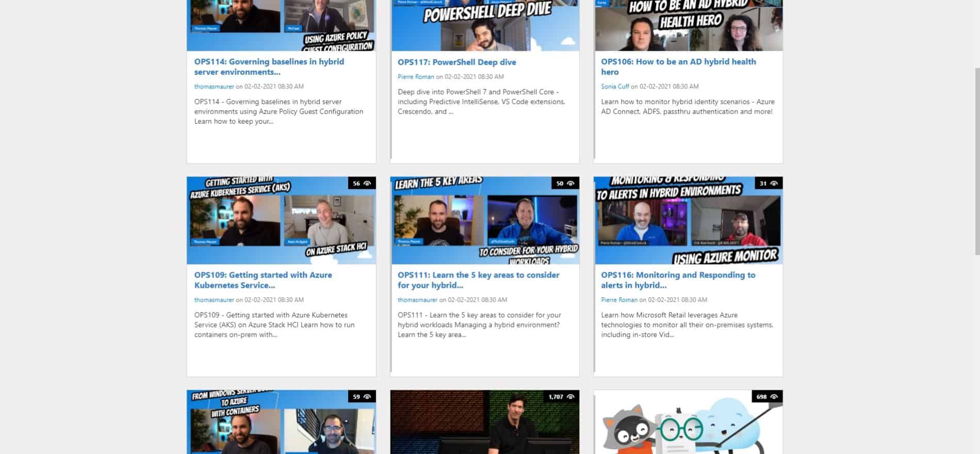Visit thomasmaurer author link on OPS111 card
Image resolution: width=980 pixels, height=454 pixels.
tap(417, 300)
